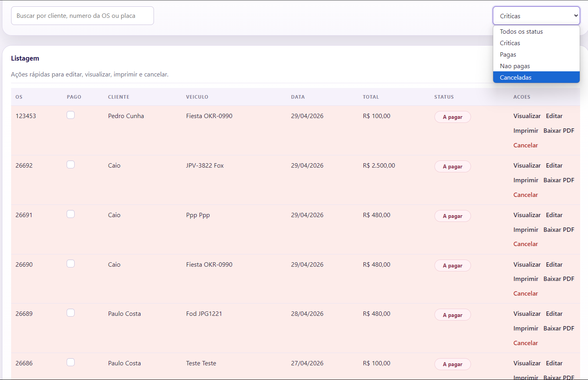Click the 'TOTAL' column header
The image size is (588, 380).
pyautogui.click(x=371, y=97)
